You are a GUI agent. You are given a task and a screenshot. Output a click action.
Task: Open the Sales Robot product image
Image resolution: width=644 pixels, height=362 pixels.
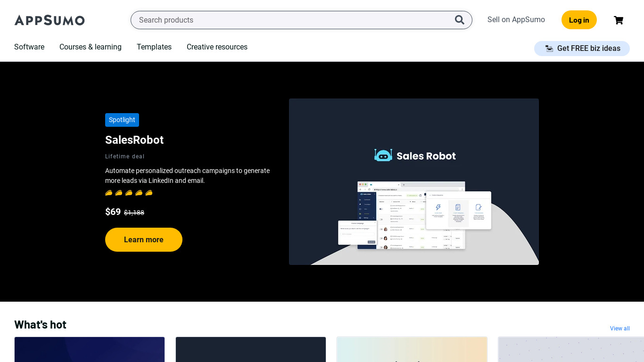pyautogui.click(x=414, y=181)
